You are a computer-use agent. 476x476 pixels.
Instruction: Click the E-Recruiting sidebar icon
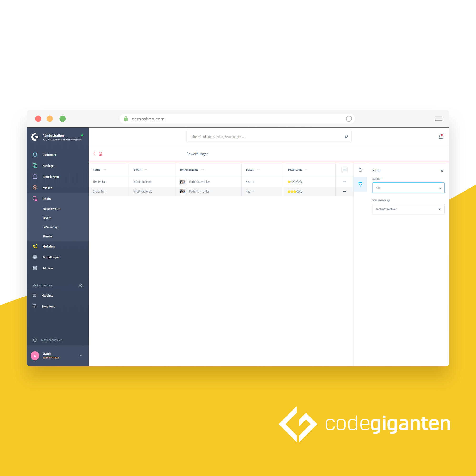pos(49,228)
